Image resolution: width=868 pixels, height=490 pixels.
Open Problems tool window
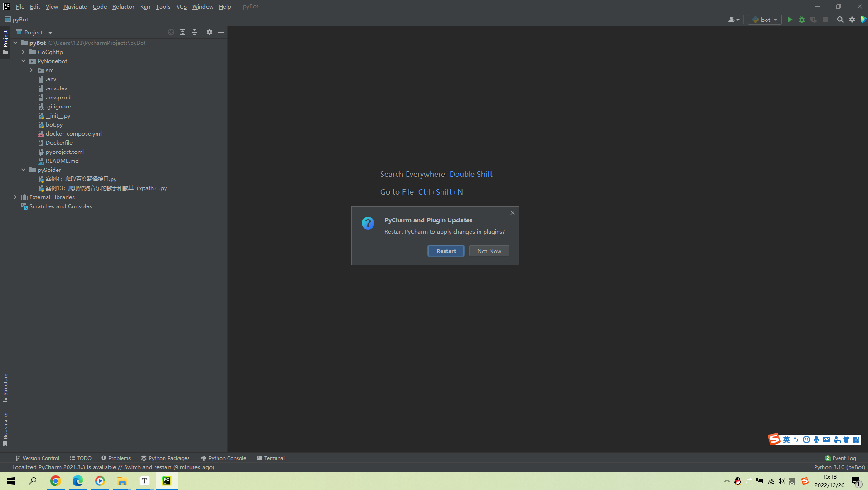point(116,458)
